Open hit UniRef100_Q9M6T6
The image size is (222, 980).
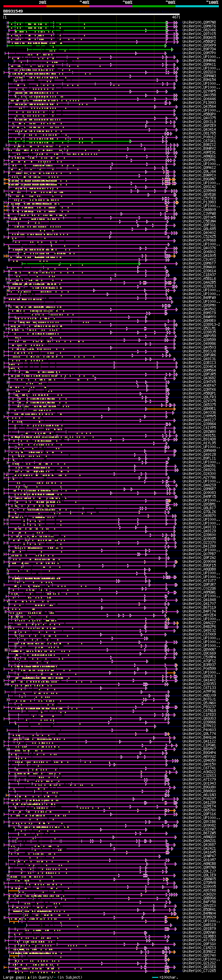click(x=199, y=26)
